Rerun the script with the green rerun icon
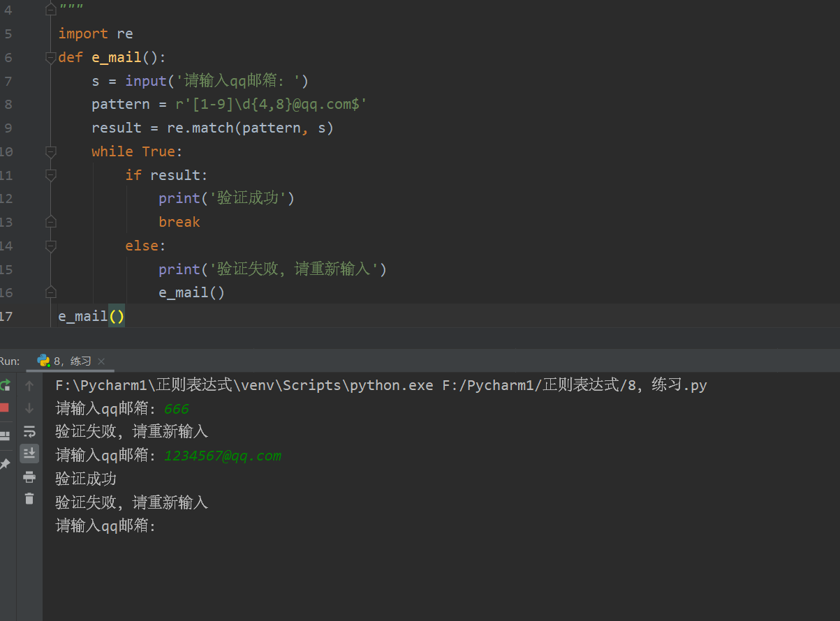 (5, 385)
